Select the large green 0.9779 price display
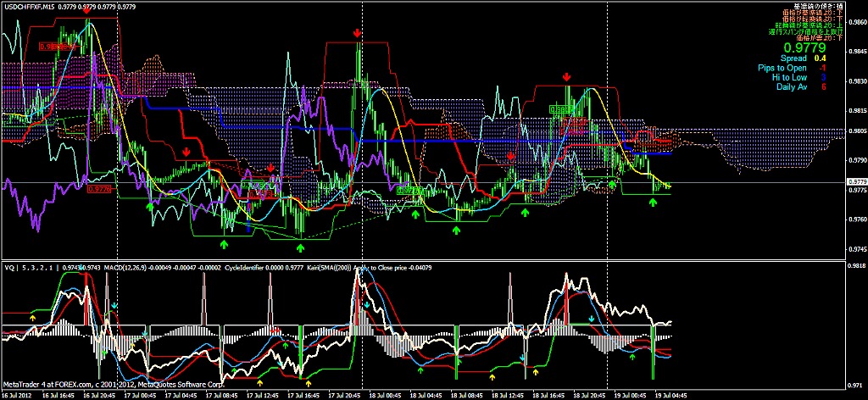The height and width of the screenshot is (400, 868). (804, 47)
